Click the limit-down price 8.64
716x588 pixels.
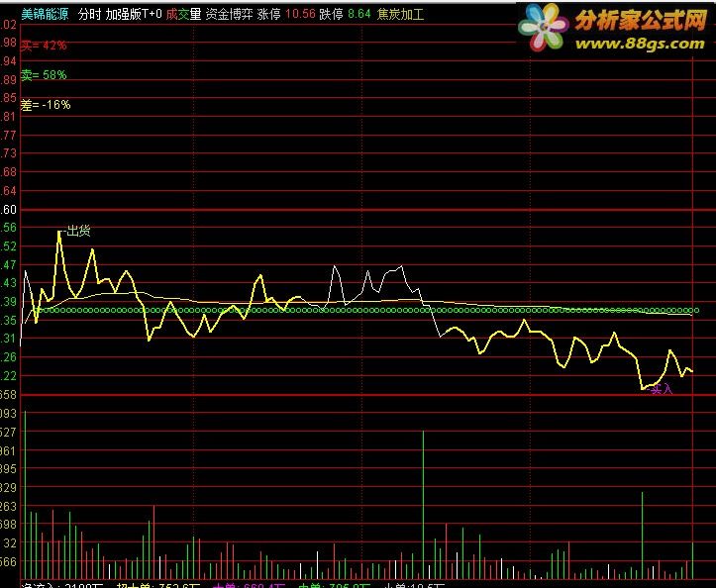pos(359,14)
